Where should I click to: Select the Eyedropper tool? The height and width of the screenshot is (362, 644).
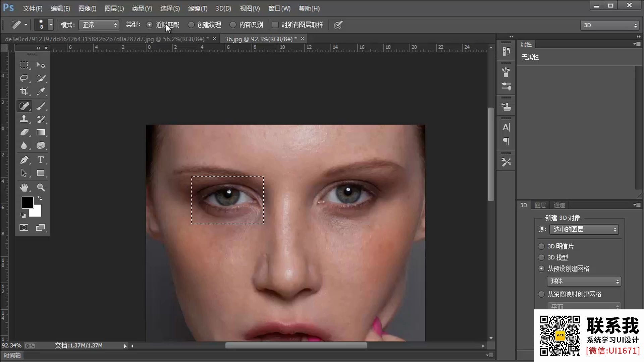(41, 91)
